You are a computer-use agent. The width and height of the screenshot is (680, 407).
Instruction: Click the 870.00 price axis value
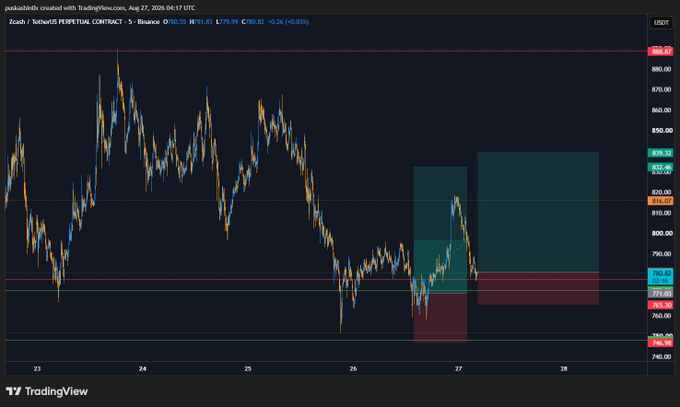(661, 89)
